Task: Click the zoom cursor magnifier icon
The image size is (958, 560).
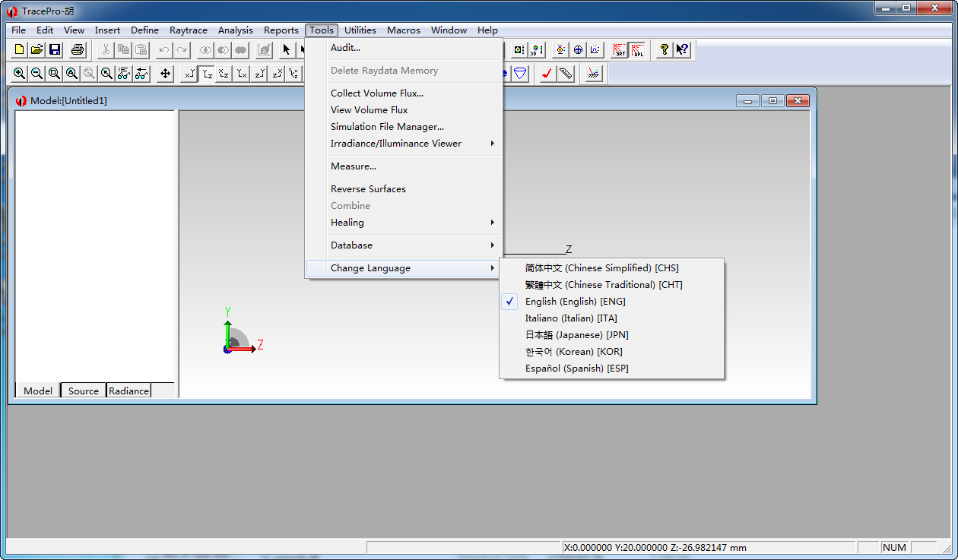Action: click(107, 74)
